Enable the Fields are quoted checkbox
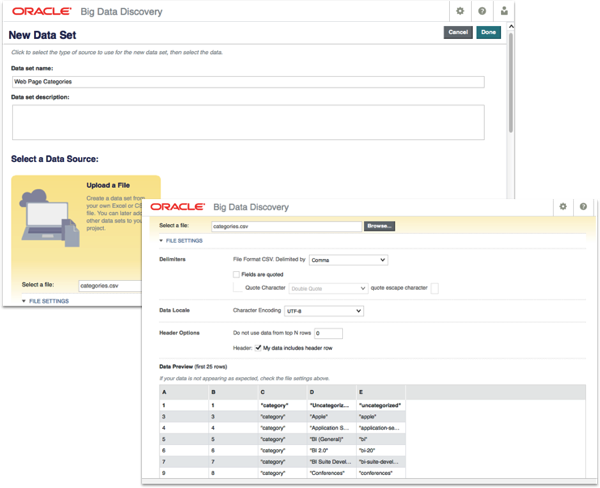Screen dimensions: 600x488 point(236,274)
